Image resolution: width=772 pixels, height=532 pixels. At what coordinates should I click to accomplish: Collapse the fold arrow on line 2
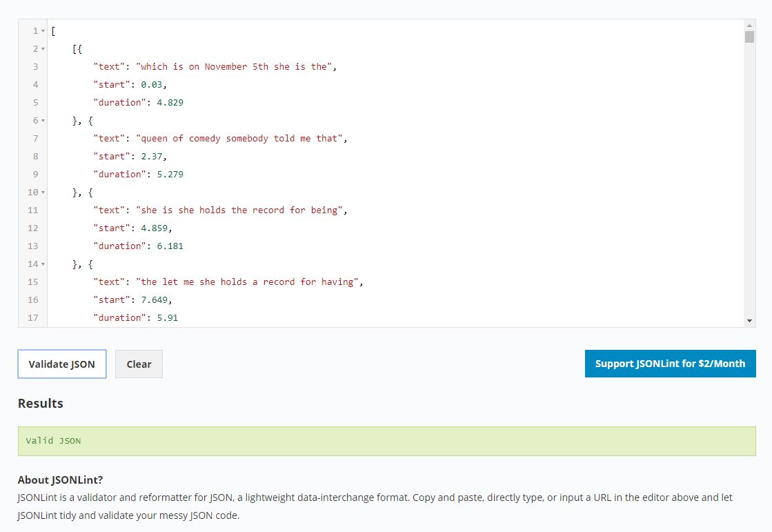tap(43, 49)
